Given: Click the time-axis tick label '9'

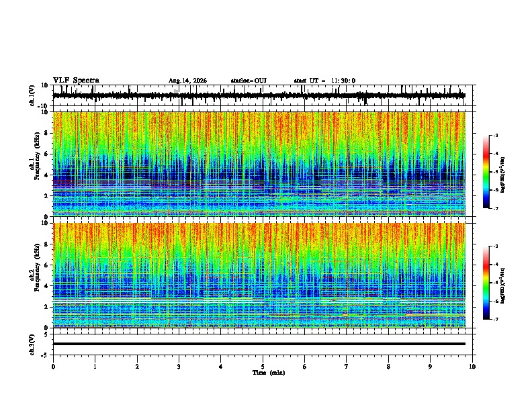Looking at the screenshot, I should point(430,367).
